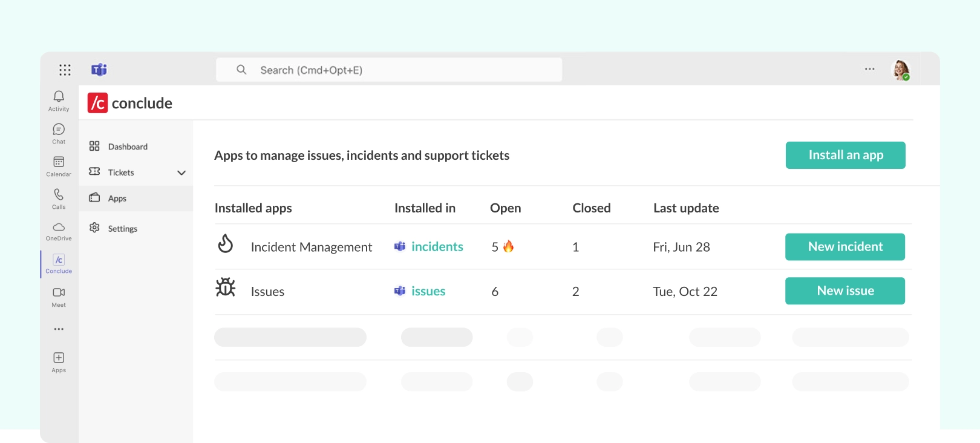The image size is (980, 443).
Task: Click the New issue button
Action: [845, 291]
